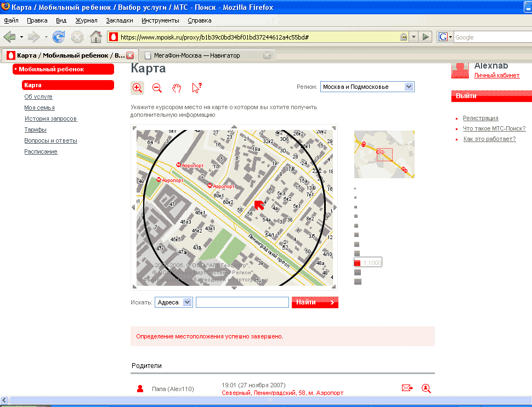Click the browser Forward arrow
This screenshot has height=407, width=532.
pos(33,37)
